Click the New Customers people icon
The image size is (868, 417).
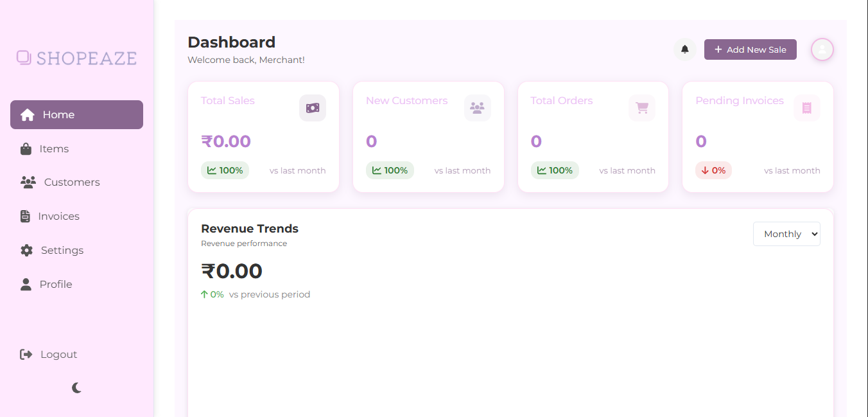477,108
